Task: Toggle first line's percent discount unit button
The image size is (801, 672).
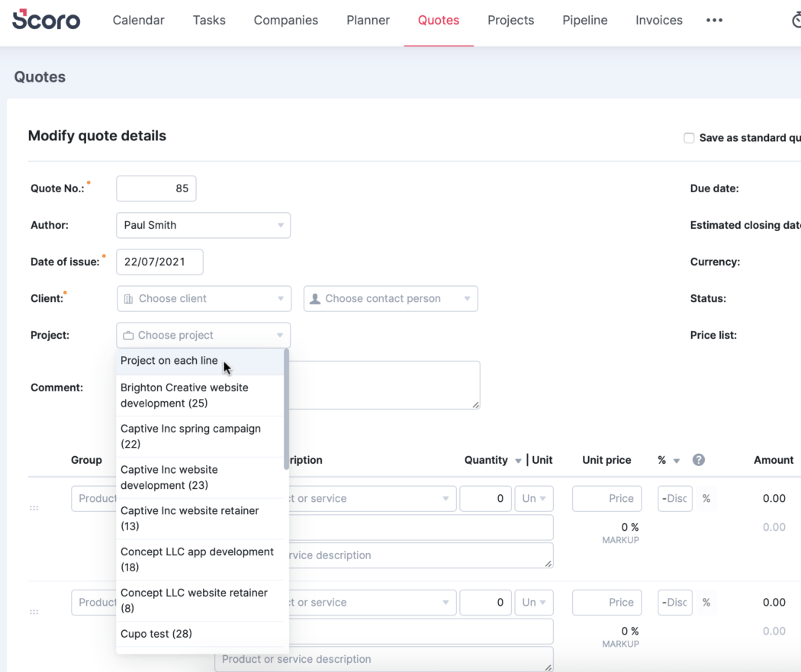Action: coord(706,499)
